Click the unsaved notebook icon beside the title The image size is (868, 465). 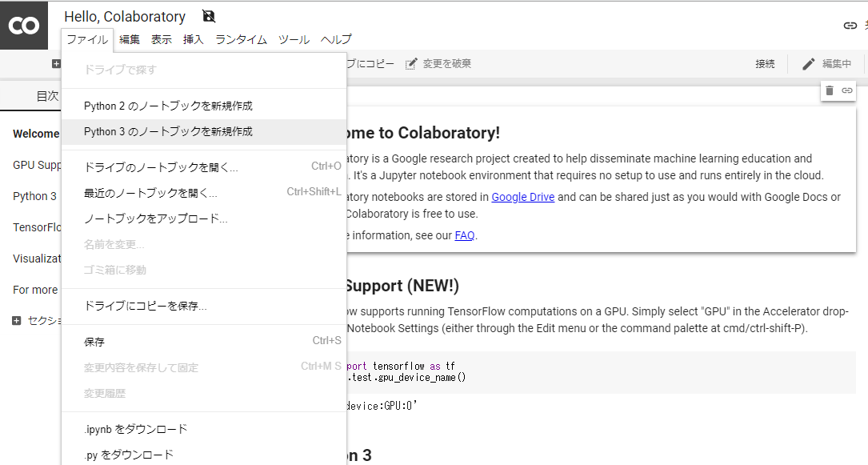[x=209, y=16]
